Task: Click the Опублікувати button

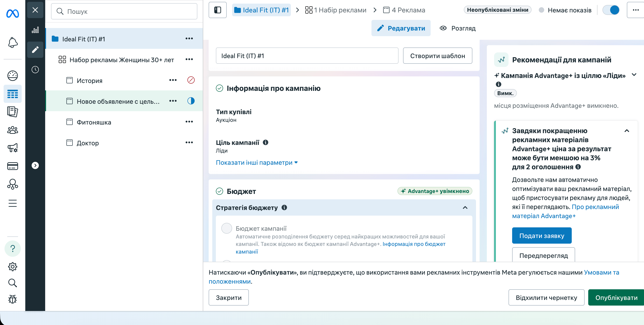Action: coord(616,297)
